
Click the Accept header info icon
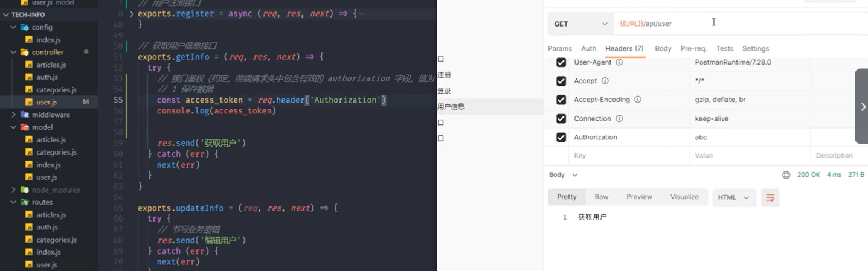(605, 81)
